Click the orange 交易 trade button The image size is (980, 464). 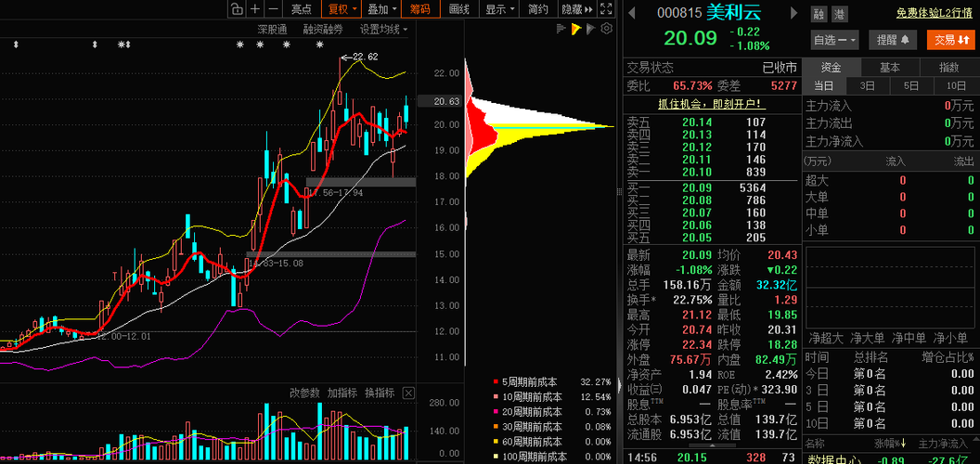pos(951,40)
